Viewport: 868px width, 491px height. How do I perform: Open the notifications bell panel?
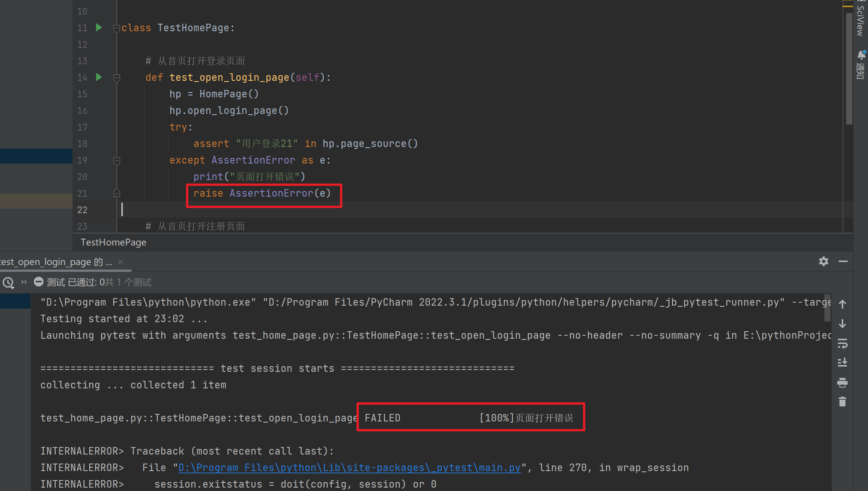click(860, 65)
